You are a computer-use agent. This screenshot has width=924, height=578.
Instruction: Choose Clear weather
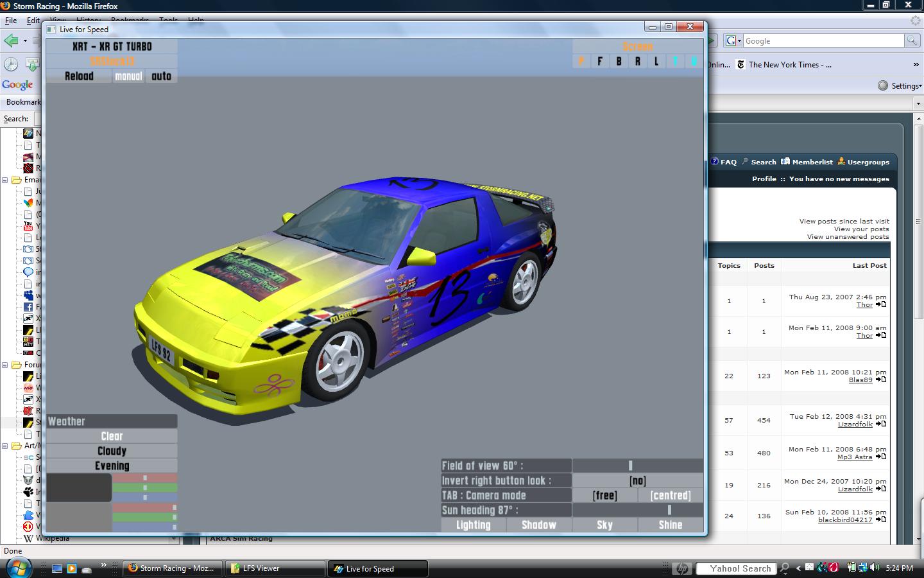pos(112,436)
